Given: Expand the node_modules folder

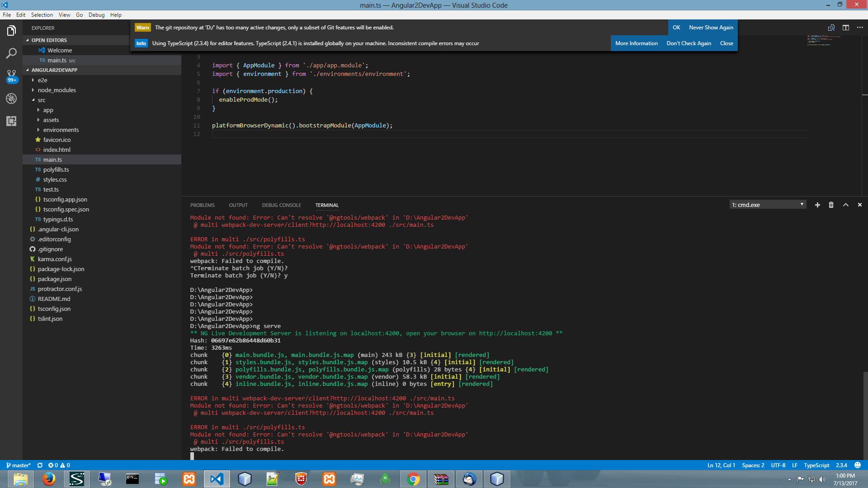Looking at the screenshot, I should pyautogui.click(x=57, y=90).
